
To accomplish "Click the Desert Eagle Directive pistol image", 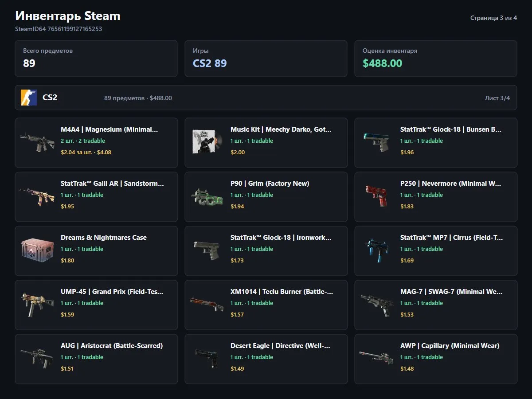I will tap(207, 358).
